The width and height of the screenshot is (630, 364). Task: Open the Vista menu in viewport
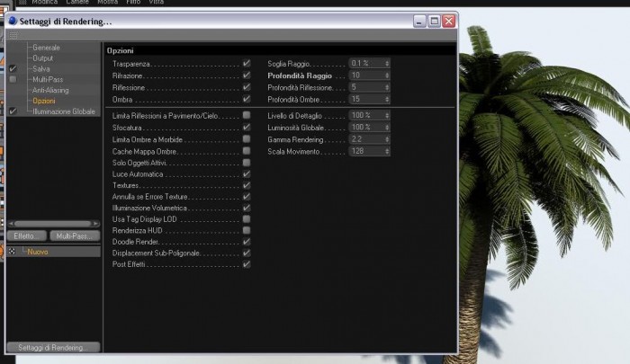157,2
